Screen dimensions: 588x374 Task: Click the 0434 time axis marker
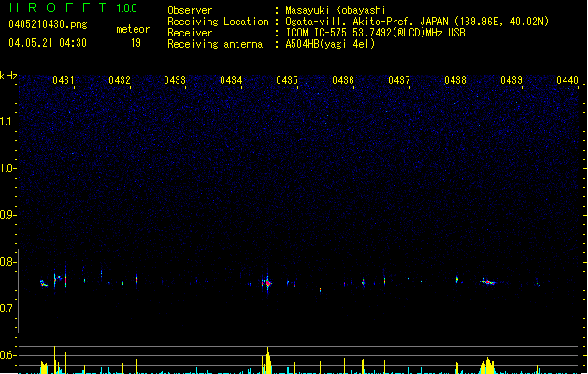pos(231,80)
